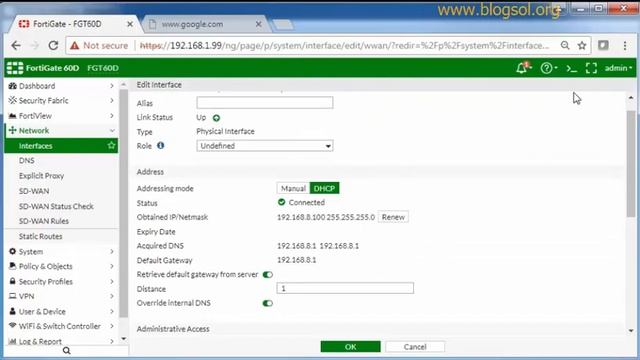Open DNS under Network

pos(27,160)
